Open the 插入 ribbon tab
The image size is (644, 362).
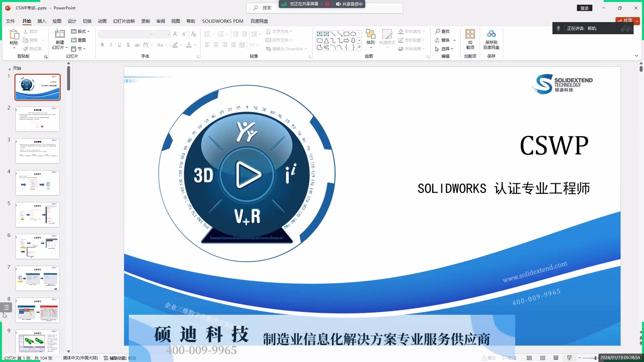coord(42,21)
